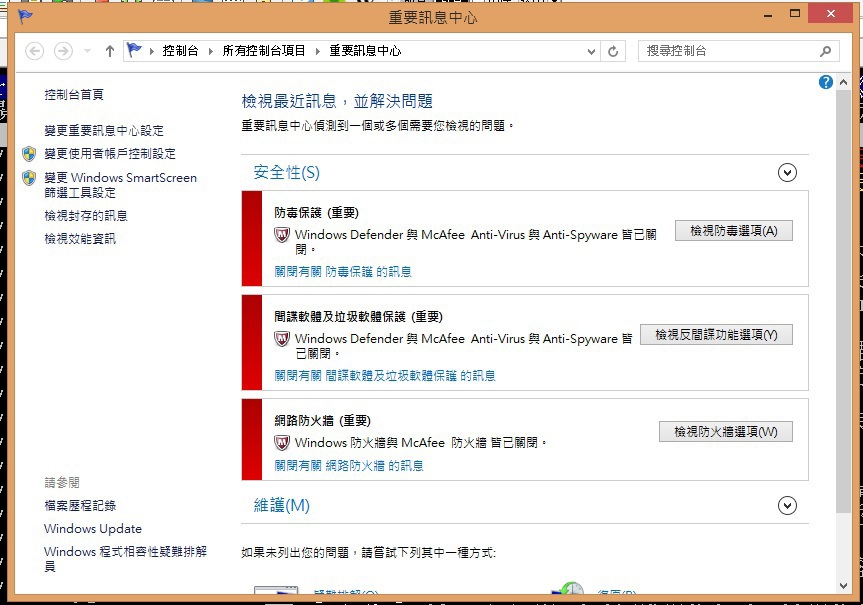
Task: Minimize the 重要訊息中心 window
Action: point(768,14)
